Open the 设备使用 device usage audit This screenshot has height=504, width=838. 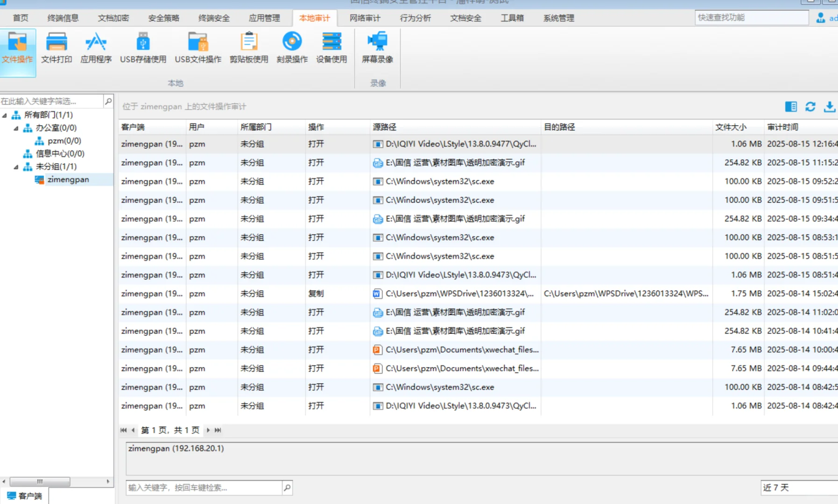click(331, 48)
